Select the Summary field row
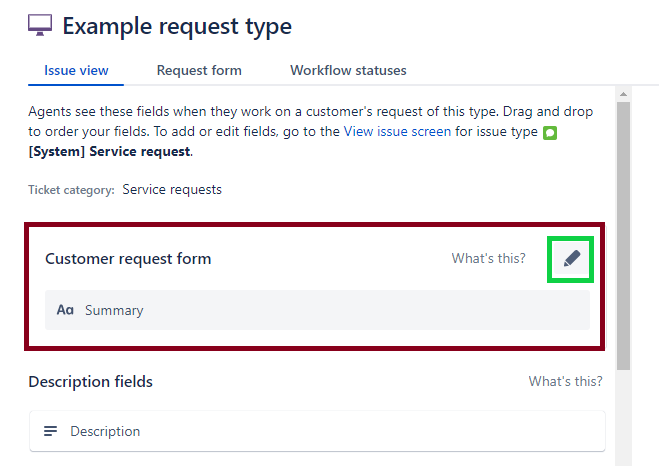Viewport: 659px width, 466px height. pyautogui.click(x=317, y=311)
